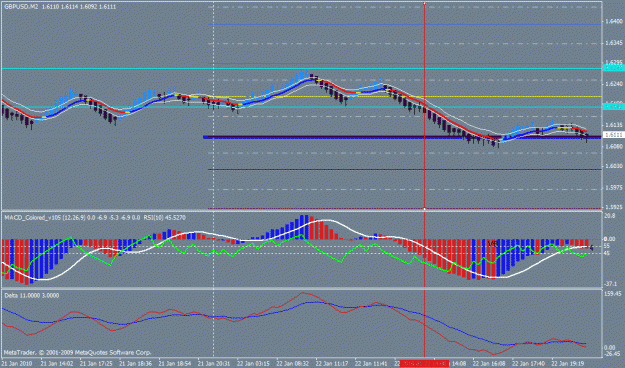
Task: Select the purple horizontal line near 1.6030
Action: point(405,170)
